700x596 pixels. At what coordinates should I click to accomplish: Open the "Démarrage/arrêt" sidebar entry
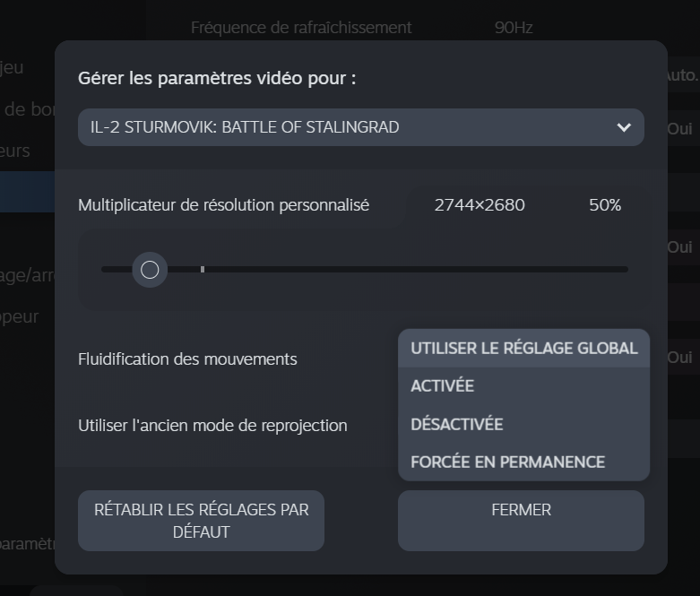[27, 275]
